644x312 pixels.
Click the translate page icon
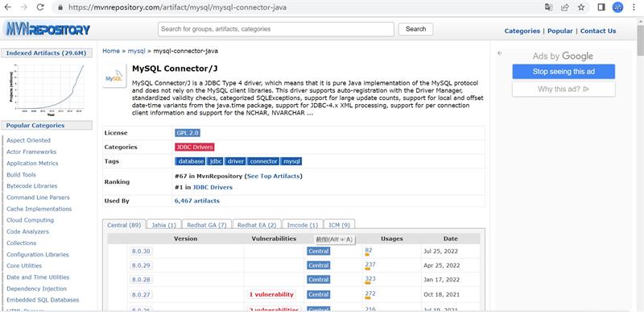(549, 7)
